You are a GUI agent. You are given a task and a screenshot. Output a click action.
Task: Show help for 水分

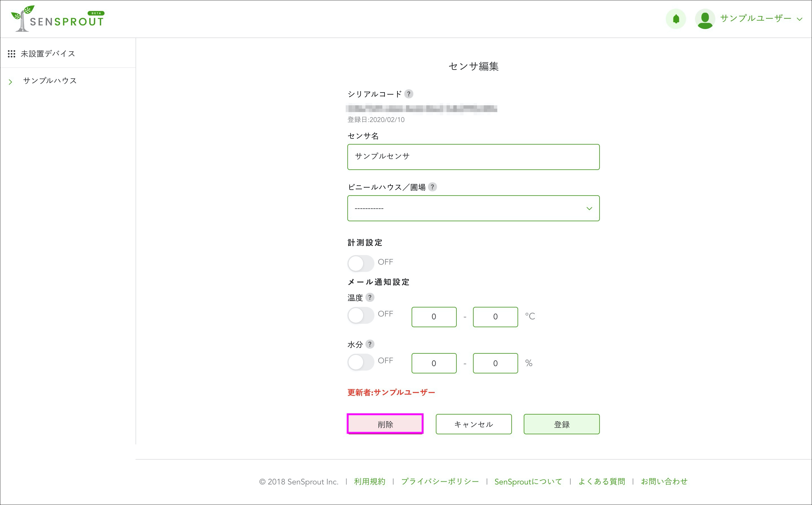coord(370,344)
